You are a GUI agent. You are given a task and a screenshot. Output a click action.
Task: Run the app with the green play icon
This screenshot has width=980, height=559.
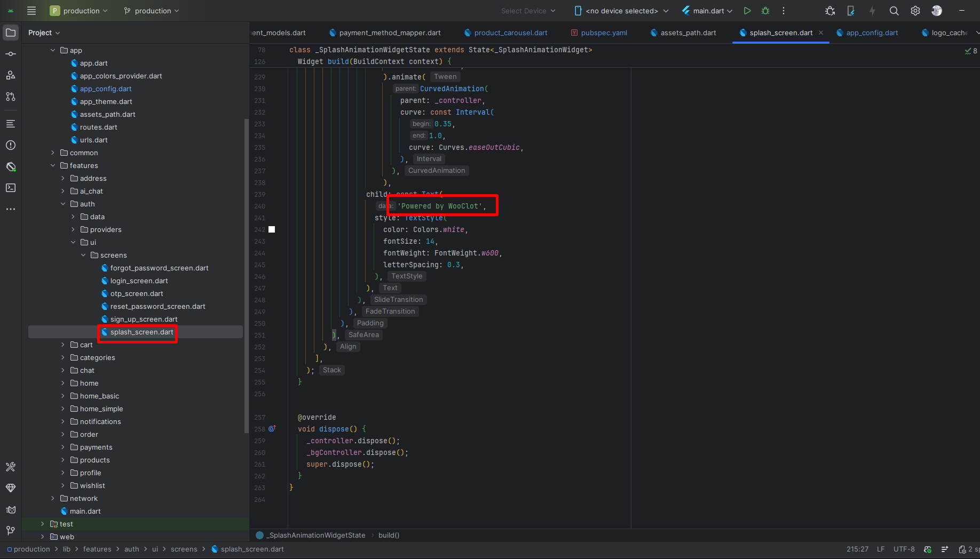tap(747, 11)
